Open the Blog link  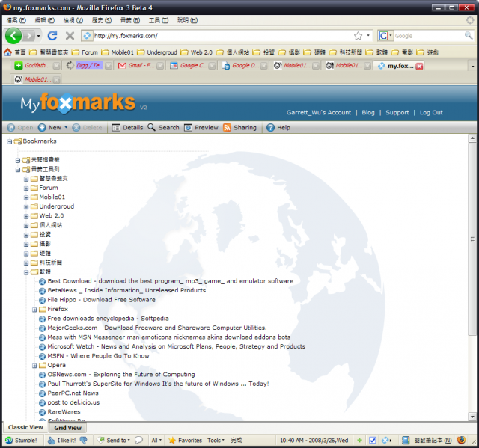pyautogui.click(x=368, y=113)
